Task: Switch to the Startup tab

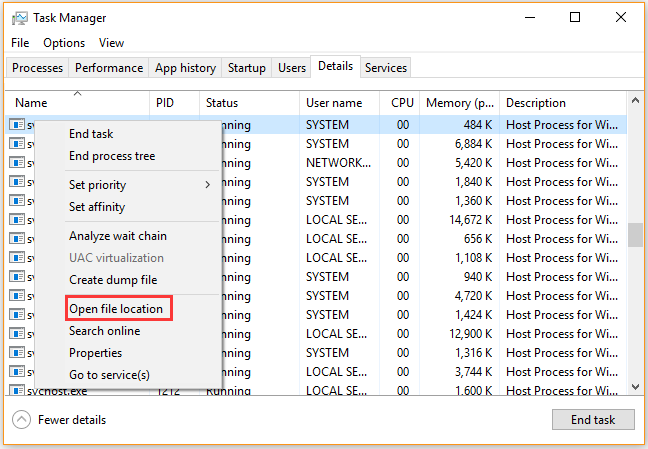Action: tap(247, 68)
